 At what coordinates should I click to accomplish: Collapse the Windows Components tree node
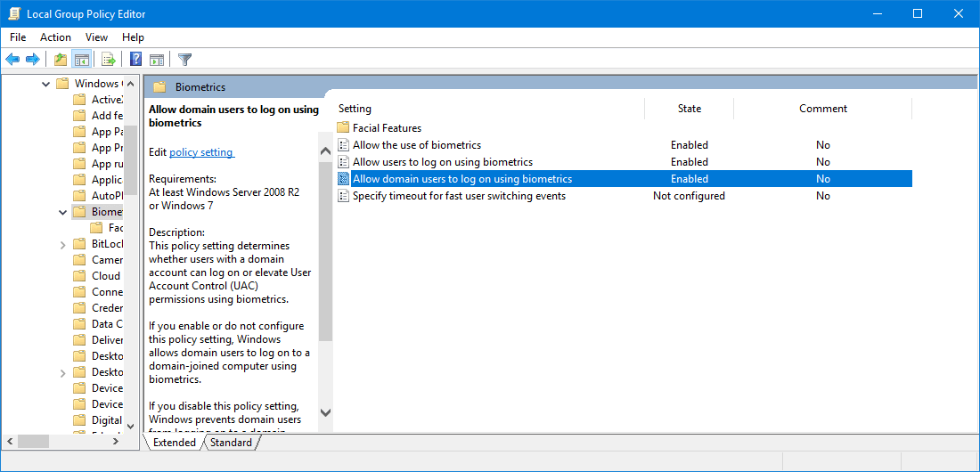(45, 84)
